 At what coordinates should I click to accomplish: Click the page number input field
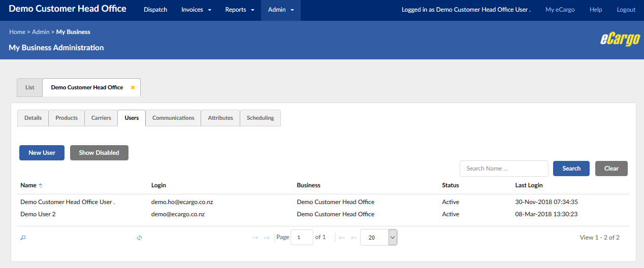[302, 237]
